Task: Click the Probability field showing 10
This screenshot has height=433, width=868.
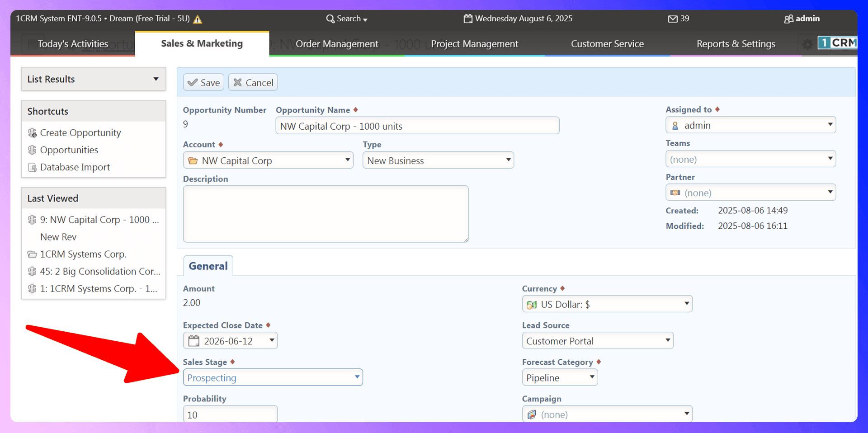Action: coord(230,414)
